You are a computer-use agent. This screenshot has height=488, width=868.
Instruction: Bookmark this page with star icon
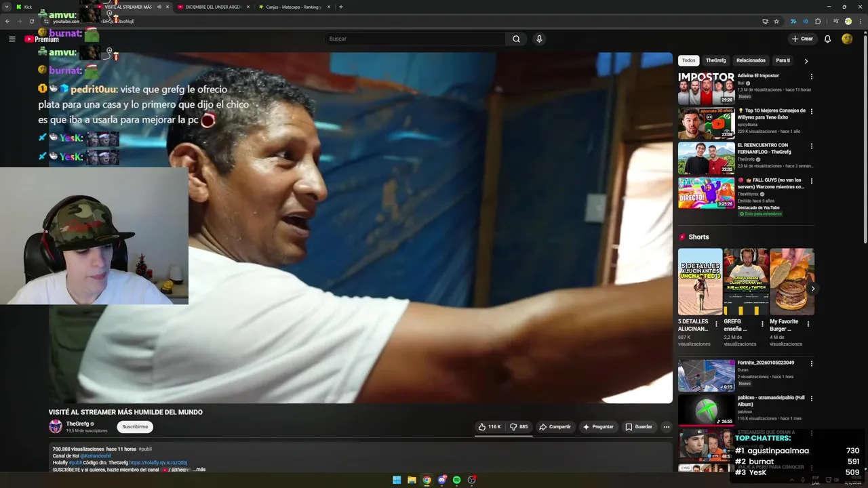(776, 21)
